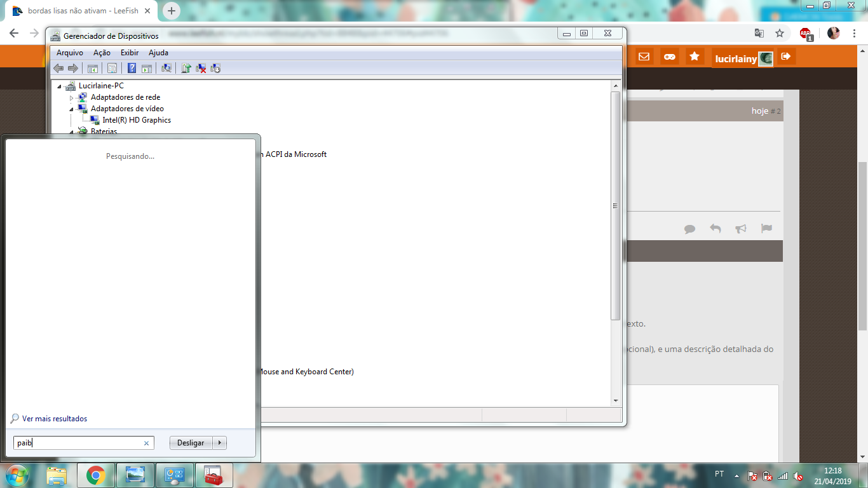
Task: Click the Properties toolbar icon
Action: [112, 68]
